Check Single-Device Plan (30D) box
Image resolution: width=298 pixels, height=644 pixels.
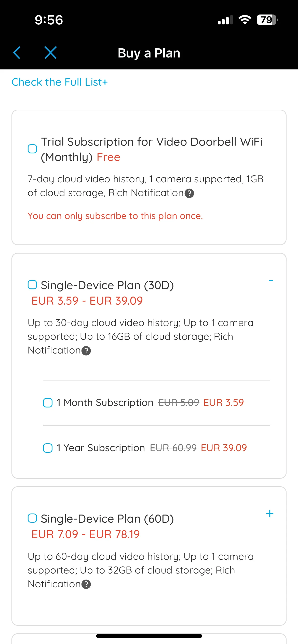32,285
